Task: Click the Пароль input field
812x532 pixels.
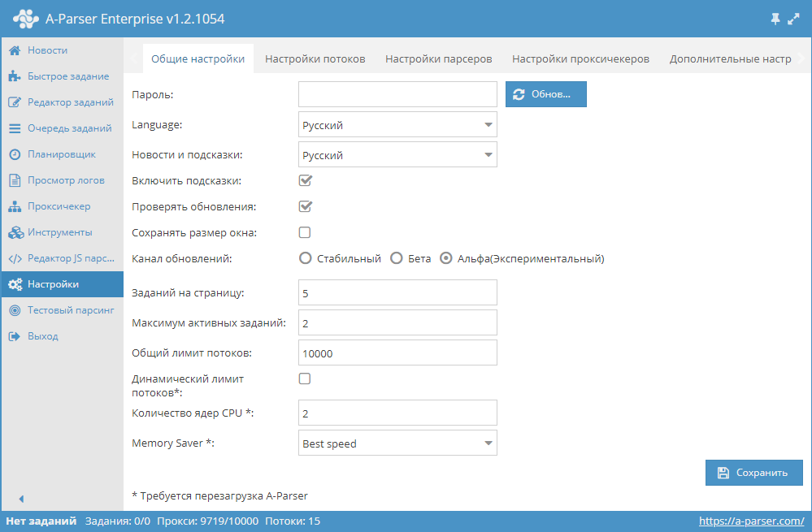Action: point(397,94)
